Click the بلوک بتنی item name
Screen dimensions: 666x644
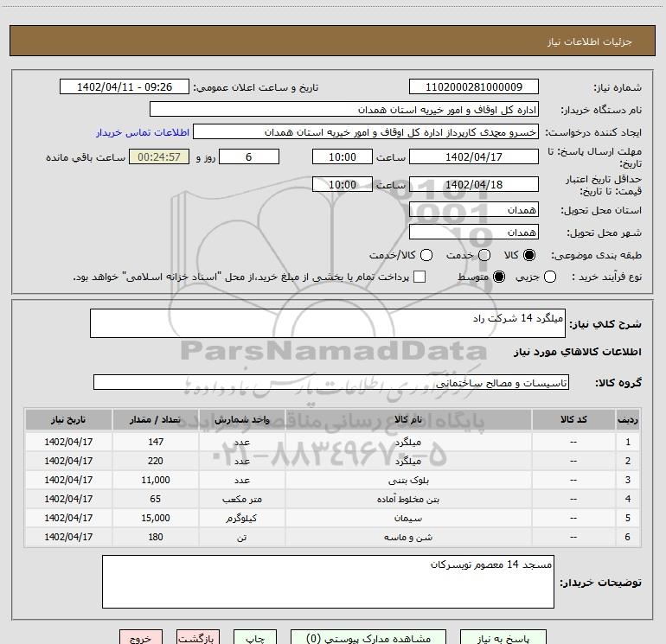pyautogui.click(x=408, y=480)
